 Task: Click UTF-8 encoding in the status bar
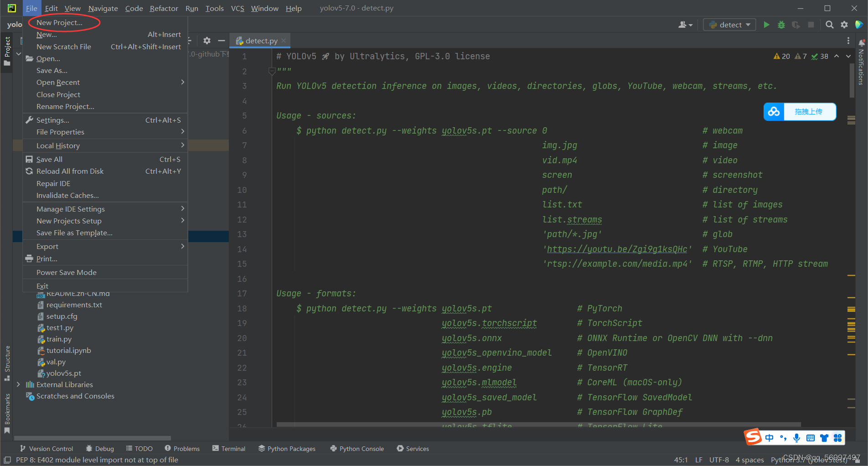(719, 460)
